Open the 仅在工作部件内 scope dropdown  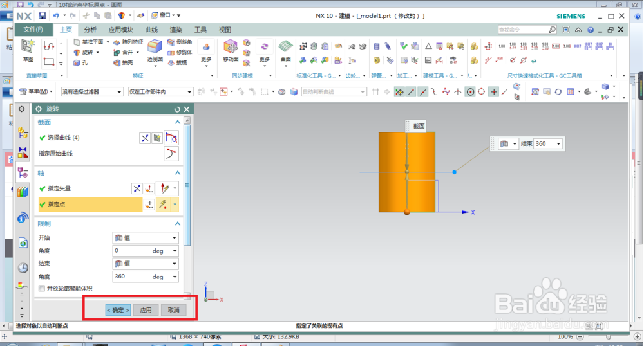(x=160, y=92)
